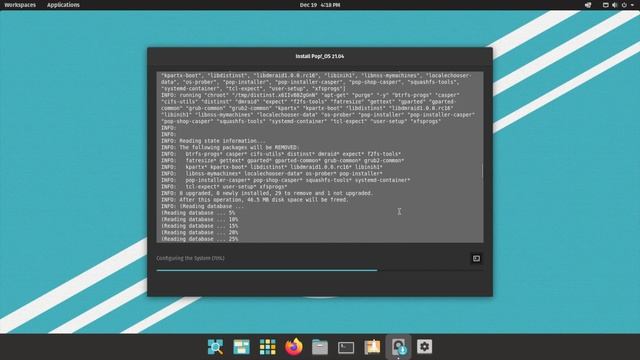Click the 'fatresize* gettext* gparted*' log line
This screenshot has height=360, width=640.
coord(282,160)
